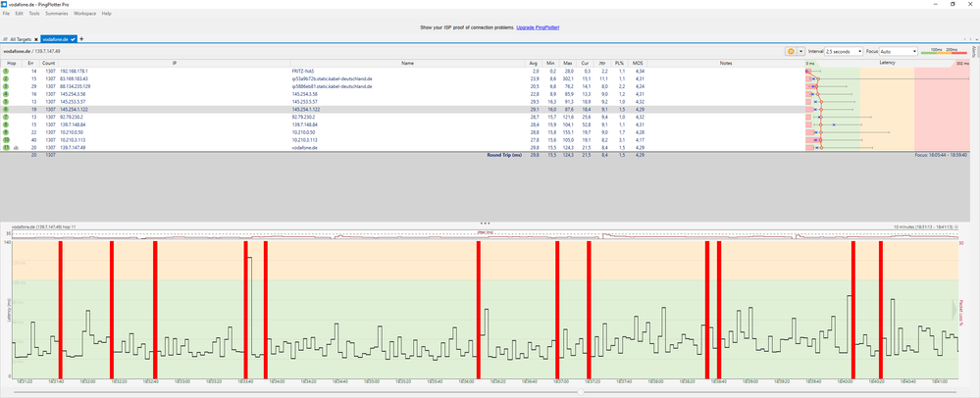
Task: Click the latency color scale legend bar
Action: [x=944, y=53]
